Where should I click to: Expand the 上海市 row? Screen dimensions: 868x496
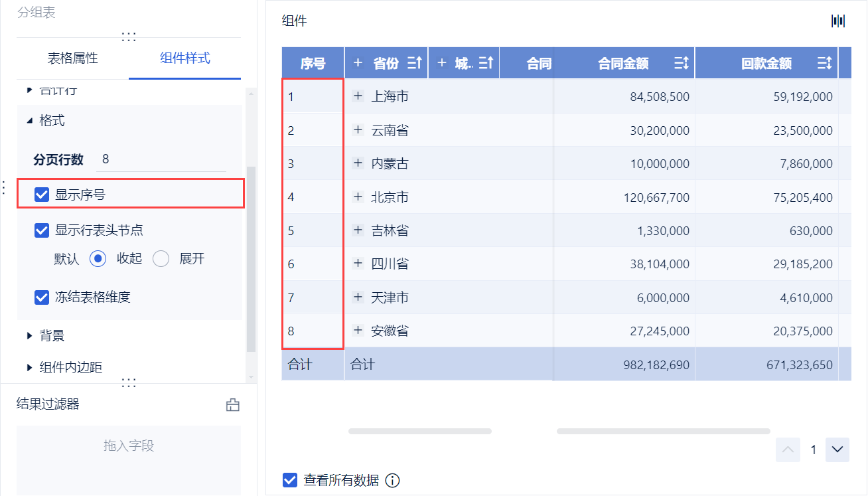pos(358,96)
